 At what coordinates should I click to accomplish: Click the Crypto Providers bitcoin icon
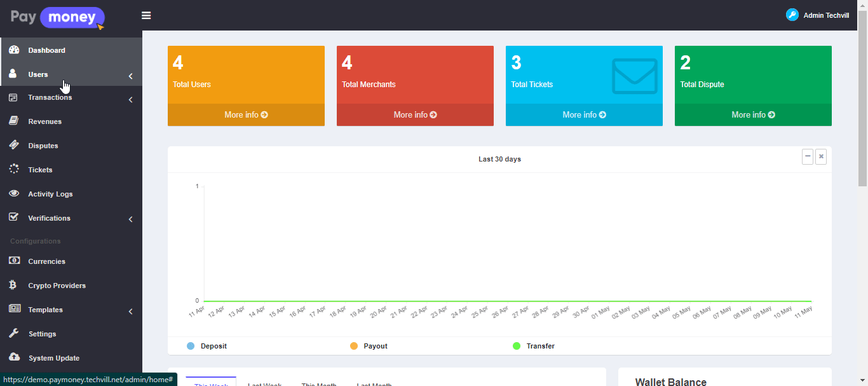[x=13, y=286]
